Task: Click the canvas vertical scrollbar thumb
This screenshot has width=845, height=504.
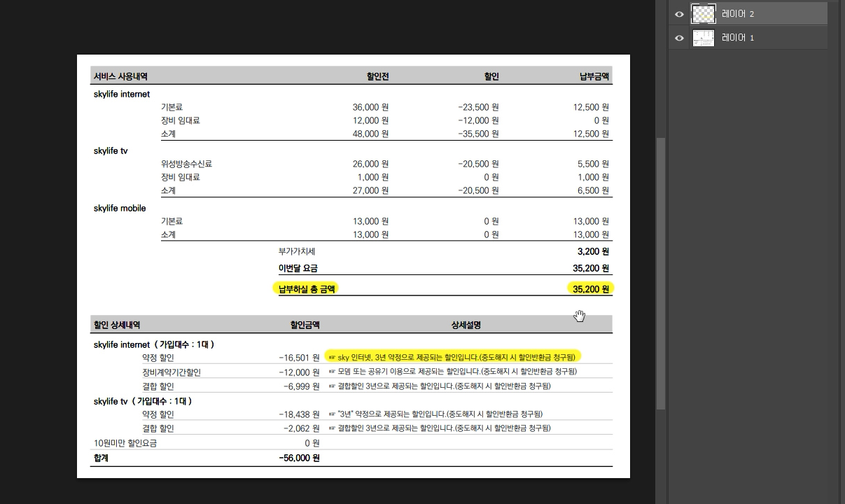Action: pos(660,273)
